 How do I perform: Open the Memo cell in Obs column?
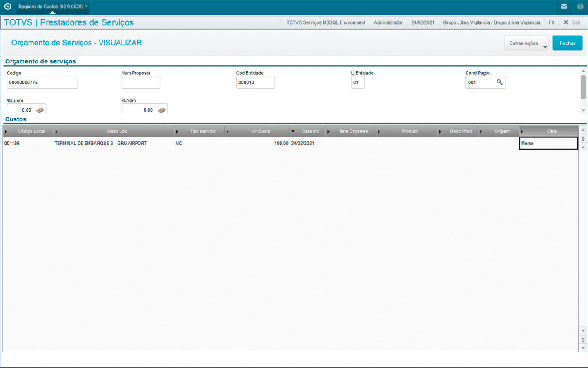(548, 144)
